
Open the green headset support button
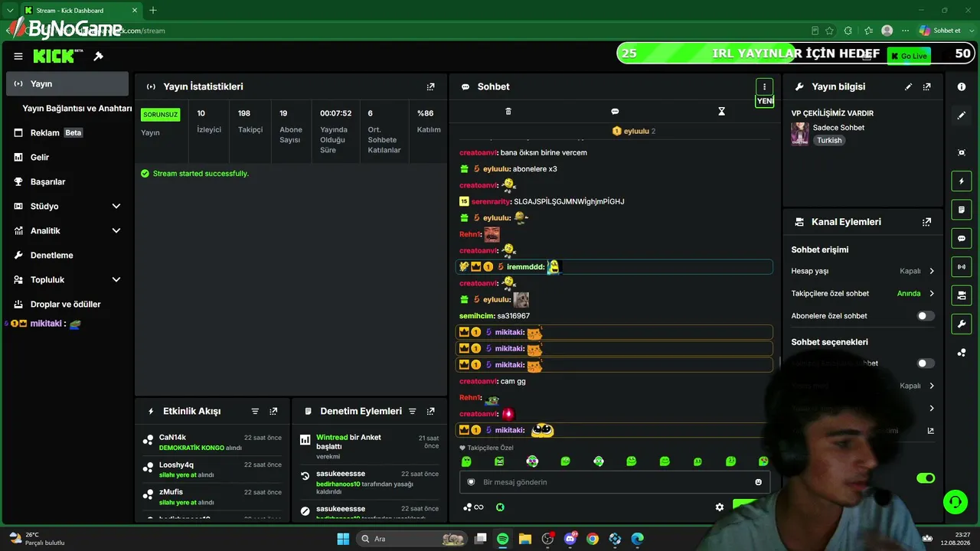point(955,502)
